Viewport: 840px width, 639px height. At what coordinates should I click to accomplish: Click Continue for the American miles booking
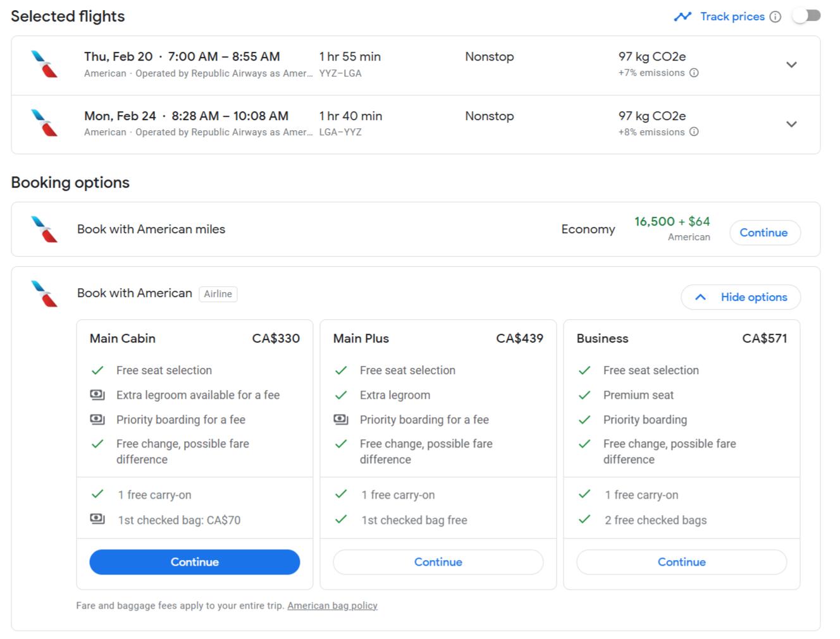pos(764,233)
